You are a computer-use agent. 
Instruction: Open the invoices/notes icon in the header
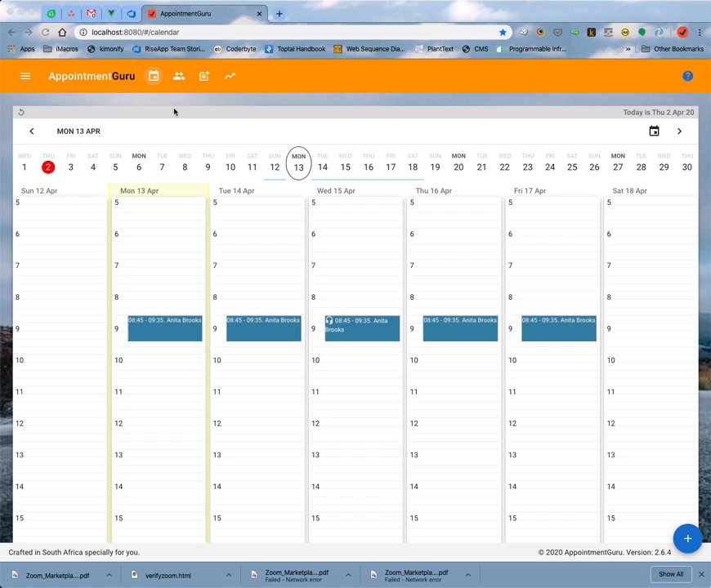pos(204,76)
